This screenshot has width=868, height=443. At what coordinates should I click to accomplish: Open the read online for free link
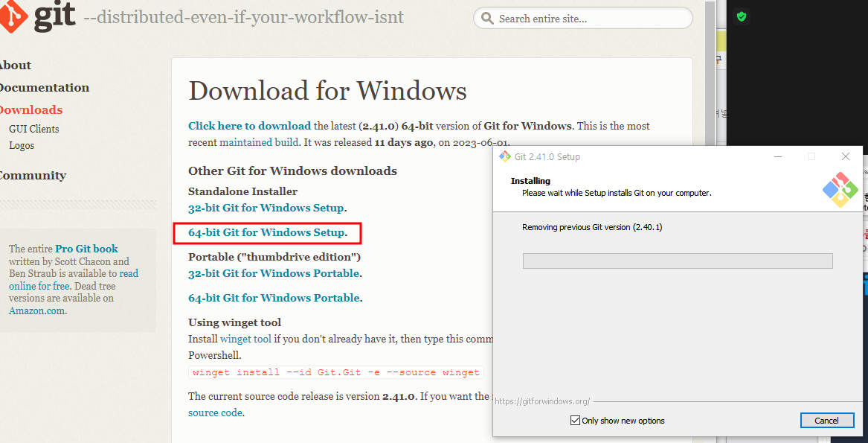74,280
